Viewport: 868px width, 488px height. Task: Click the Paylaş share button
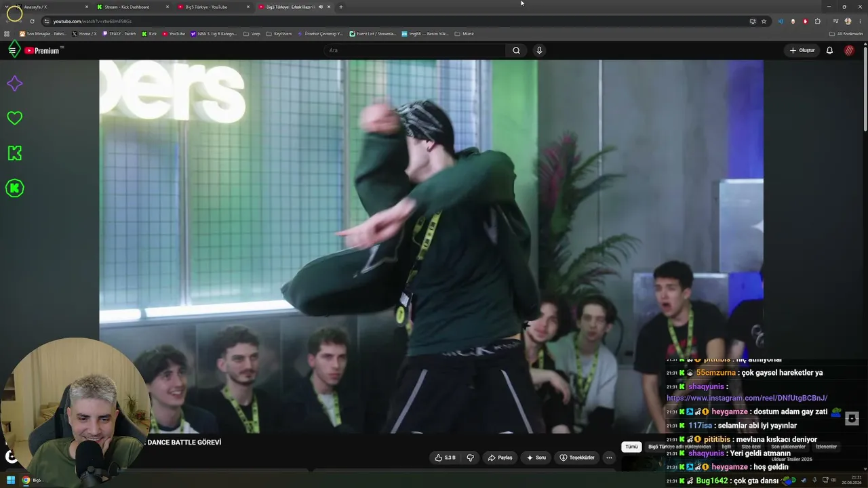(x=500, y=457)
